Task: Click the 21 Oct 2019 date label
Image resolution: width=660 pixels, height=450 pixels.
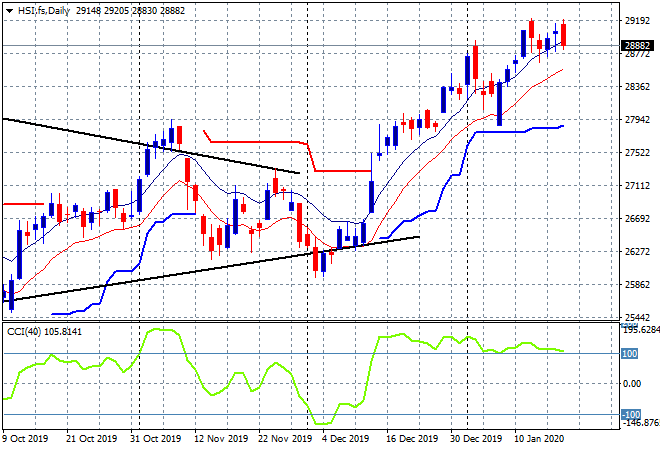Action: pyautogui.click(x=91, y=439)
